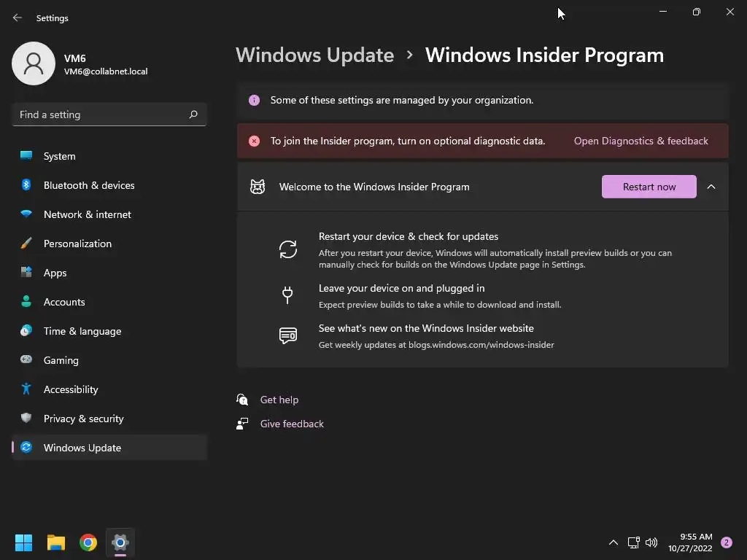Click the VM6 profile avatar
This screenshot has height=560, width=747.
(x=34, y=63)
